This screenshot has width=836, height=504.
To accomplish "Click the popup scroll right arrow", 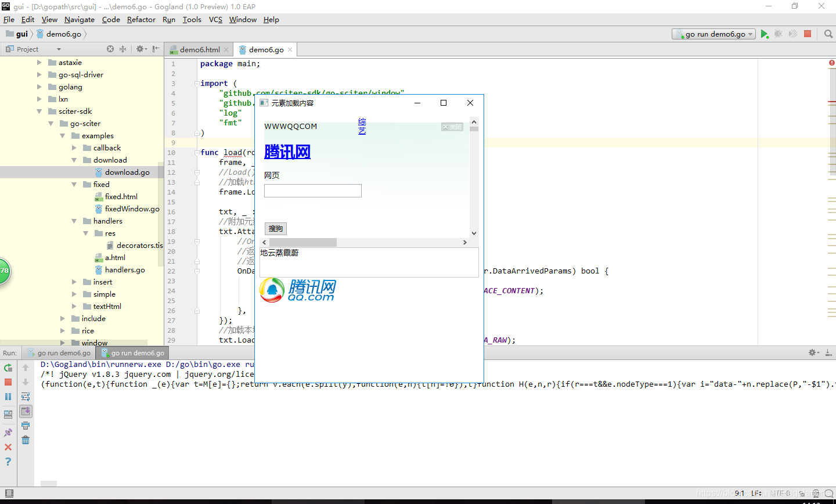I will (x=464, y=243).
